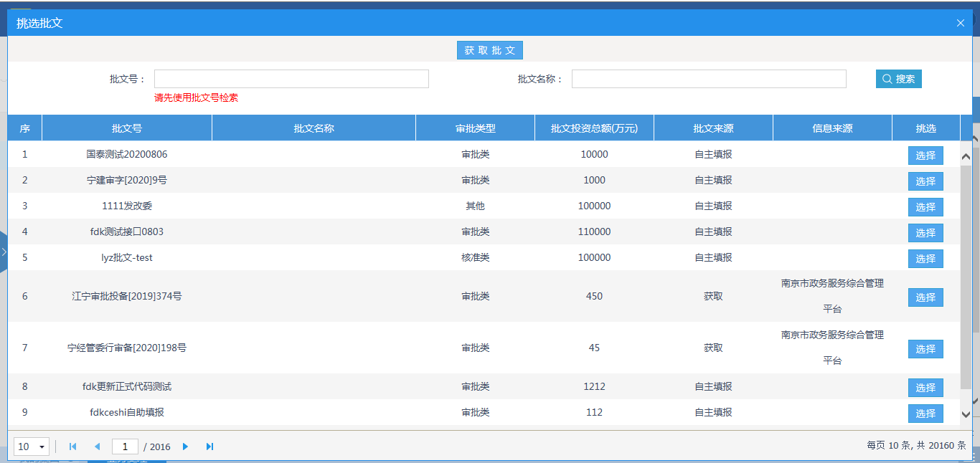Click 南京市政务服务综合管理平台 in row 7

click(x=833, y=348)
